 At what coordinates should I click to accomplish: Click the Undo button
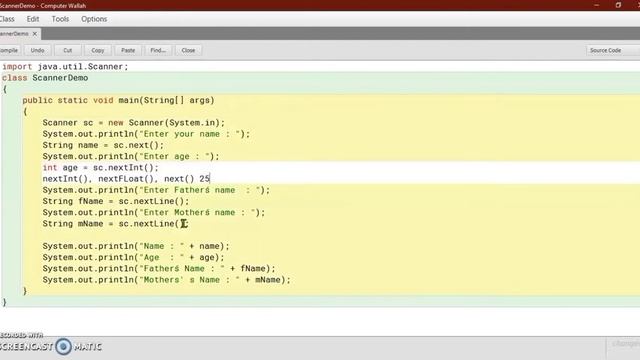37,50
